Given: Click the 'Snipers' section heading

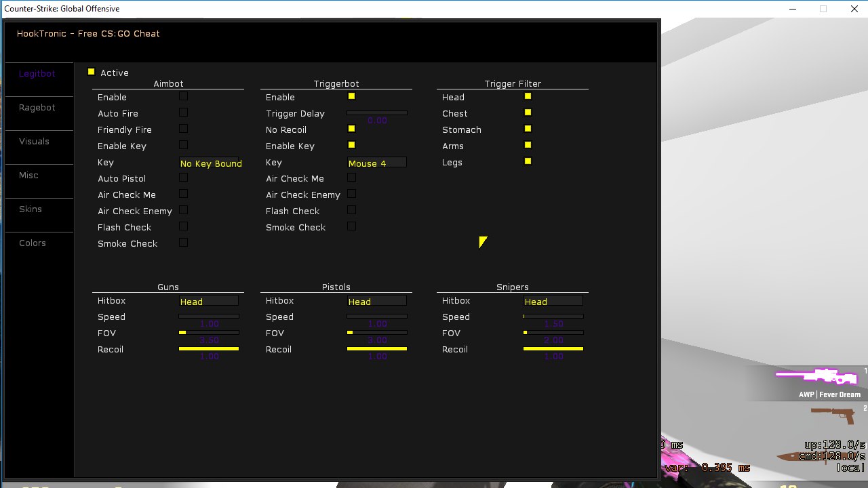Looking at the screenshot, I should point(513,287).
